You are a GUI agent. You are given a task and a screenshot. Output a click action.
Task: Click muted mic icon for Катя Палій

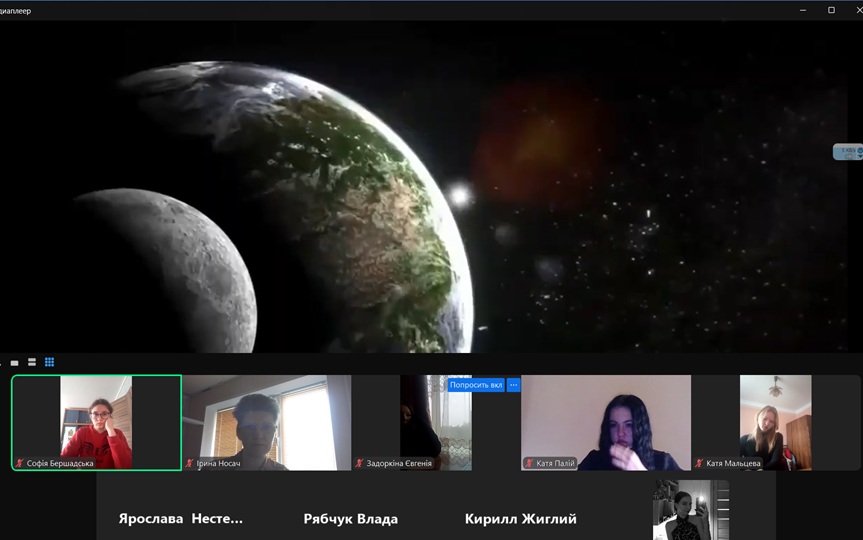[x=529, y=463]
